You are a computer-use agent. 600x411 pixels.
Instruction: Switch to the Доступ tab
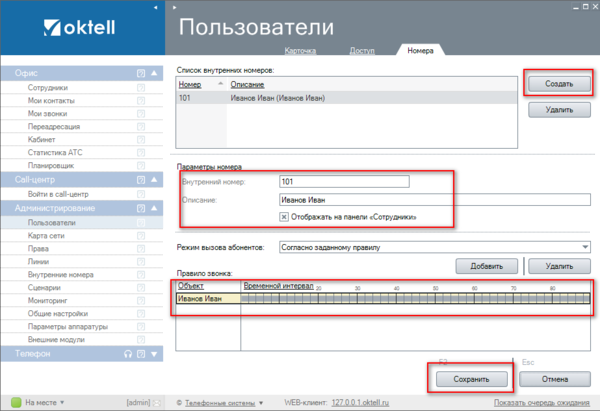tap(362, 49)
